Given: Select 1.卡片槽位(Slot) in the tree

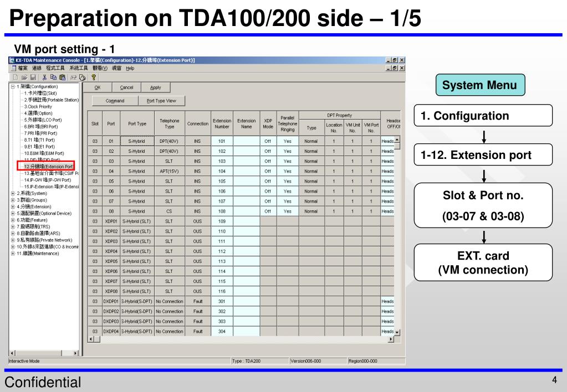Looking at the screenshot, I should click(40, 93).
